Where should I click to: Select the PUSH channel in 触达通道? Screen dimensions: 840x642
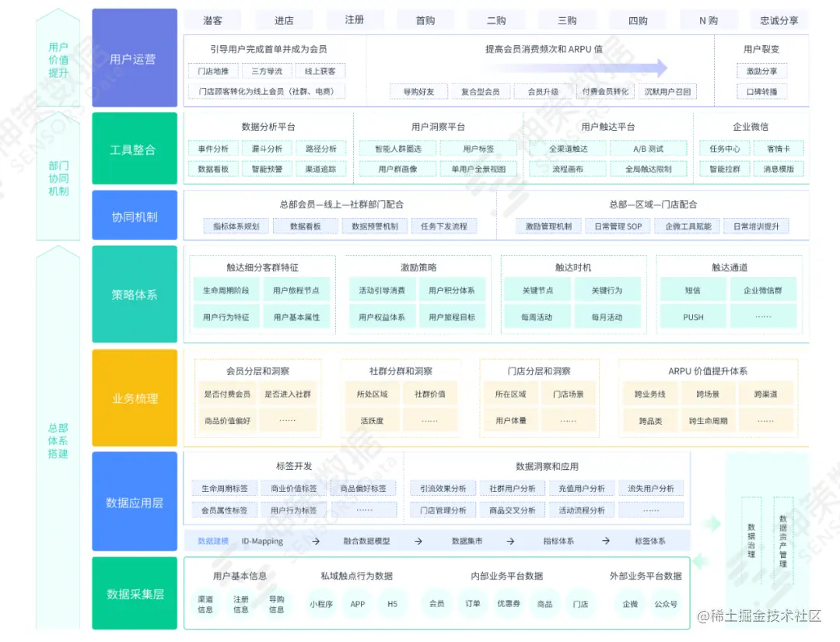pyautogui.click(x=691, y=316)
